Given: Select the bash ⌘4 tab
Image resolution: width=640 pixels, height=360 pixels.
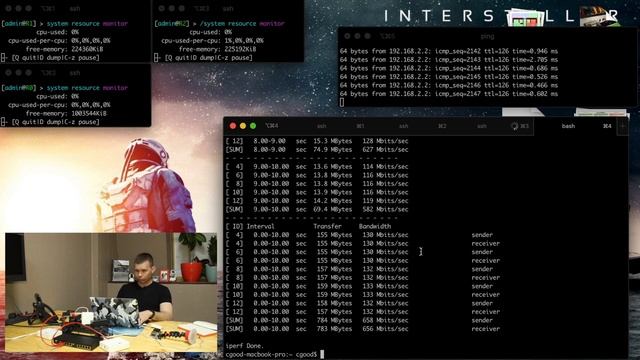Looking at the screenshot, I should tap(576, 126).
